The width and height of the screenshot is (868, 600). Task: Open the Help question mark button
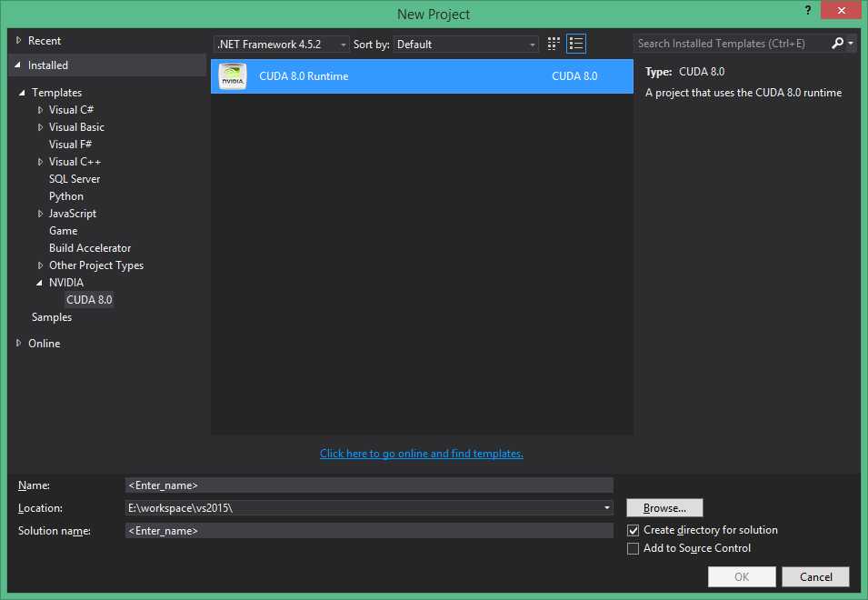coord(808,10)
